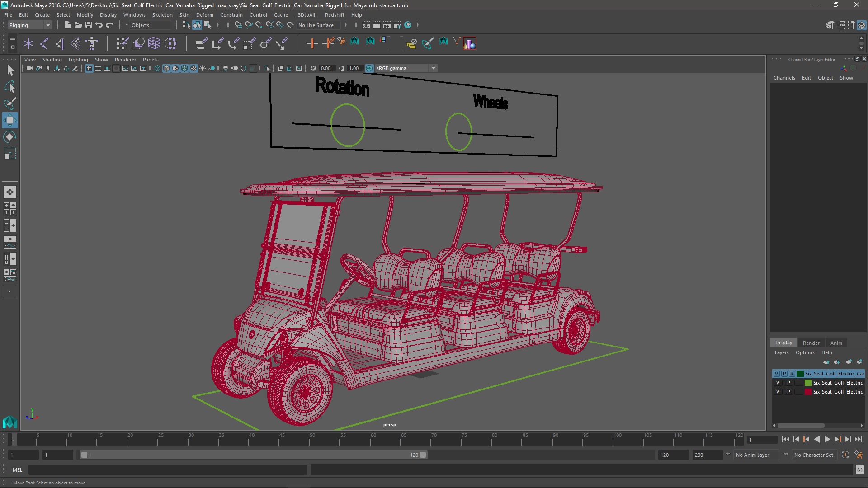Screen dimensions: 868x488
Task: Create a new scene file
Action: pyautogui.click(x=67, y=25)
